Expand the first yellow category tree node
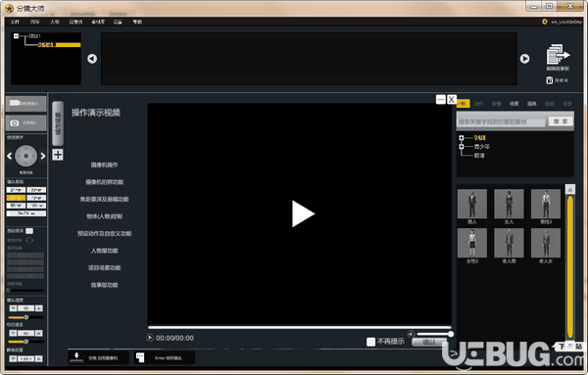 point(462,138)
